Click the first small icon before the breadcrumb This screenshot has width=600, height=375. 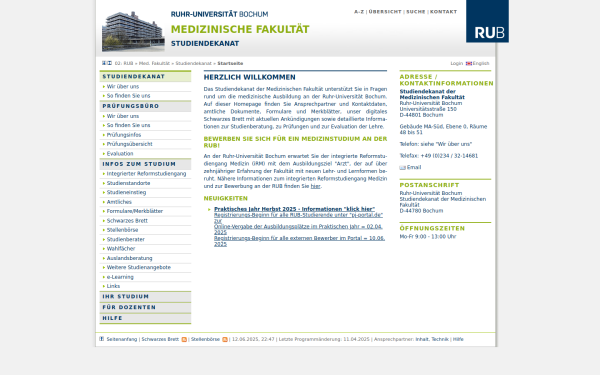click(104, 63)
